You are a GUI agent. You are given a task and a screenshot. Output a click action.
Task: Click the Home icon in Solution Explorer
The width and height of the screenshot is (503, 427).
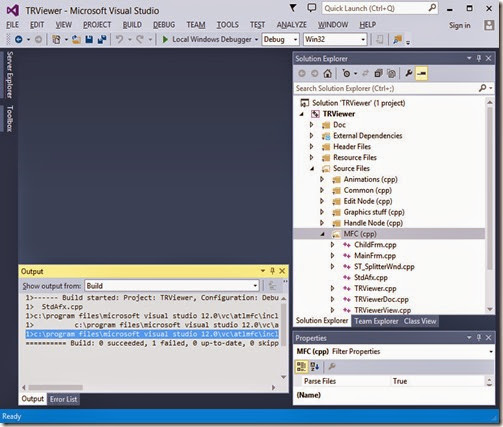[x=328, y=73]
